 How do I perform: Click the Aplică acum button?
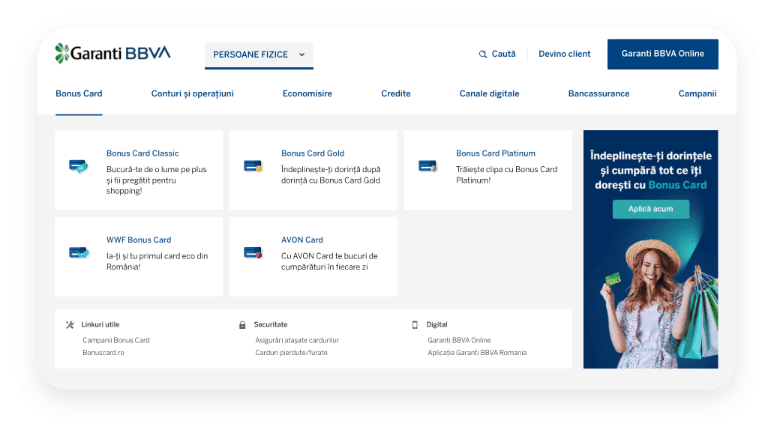point(651,209)
